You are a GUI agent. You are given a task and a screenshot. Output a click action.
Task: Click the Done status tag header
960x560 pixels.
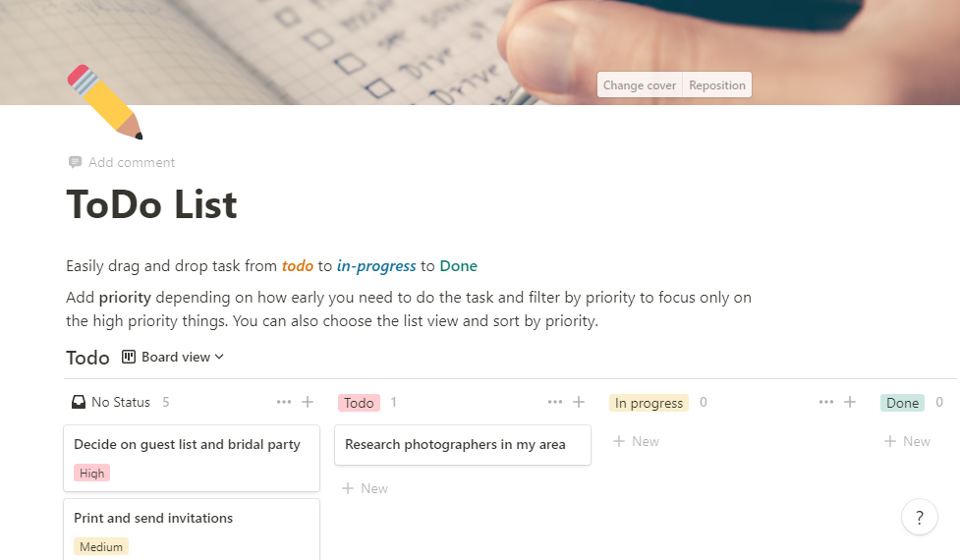tap(902, 403)
